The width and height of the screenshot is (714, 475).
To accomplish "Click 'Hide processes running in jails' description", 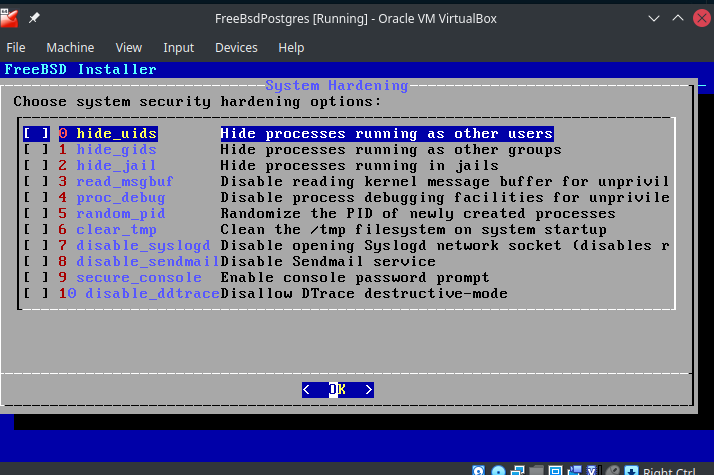I will click(359, 165).
